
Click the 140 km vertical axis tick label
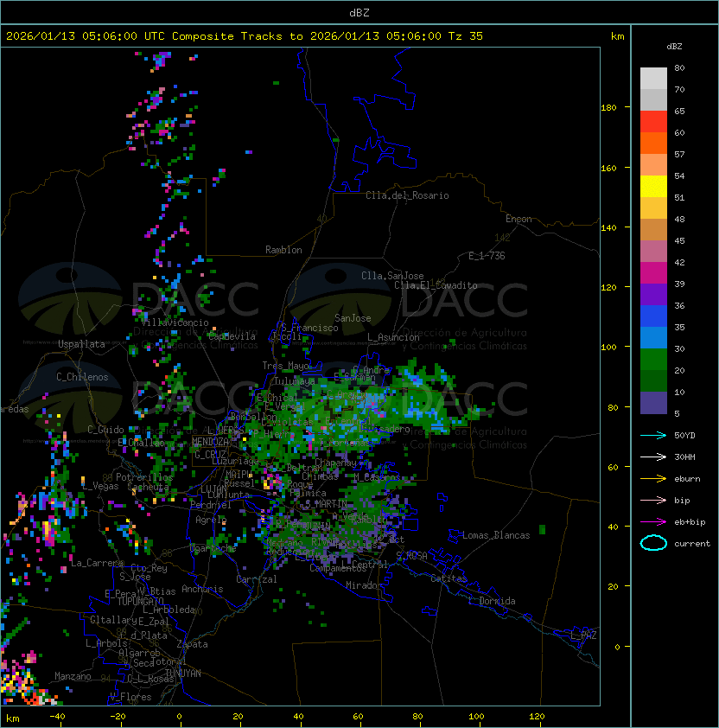(608, 228)
